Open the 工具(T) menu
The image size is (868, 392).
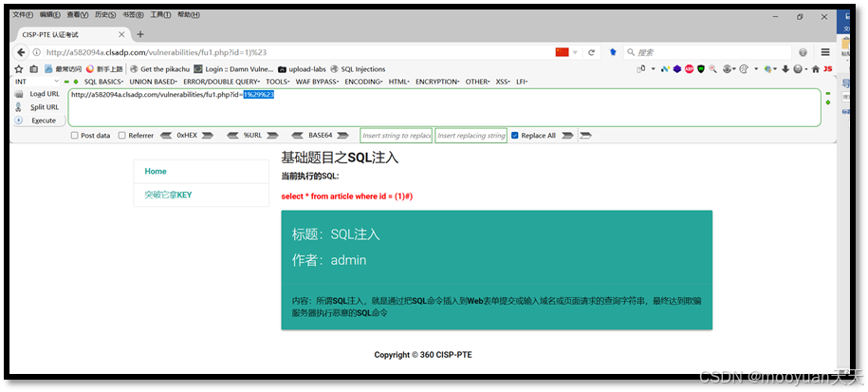click(160, 15)
